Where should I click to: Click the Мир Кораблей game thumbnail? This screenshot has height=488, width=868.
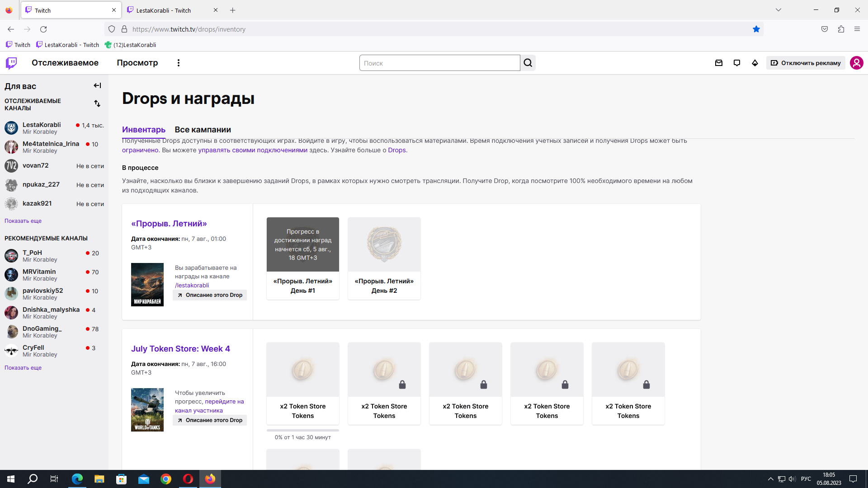pos(147,285)
